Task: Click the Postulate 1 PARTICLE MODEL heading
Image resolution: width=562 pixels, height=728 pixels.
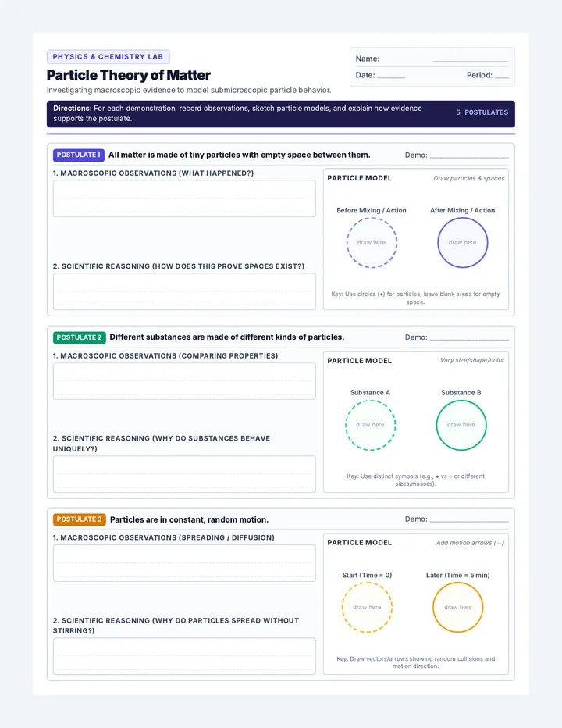Action: [x=360, y=178]
